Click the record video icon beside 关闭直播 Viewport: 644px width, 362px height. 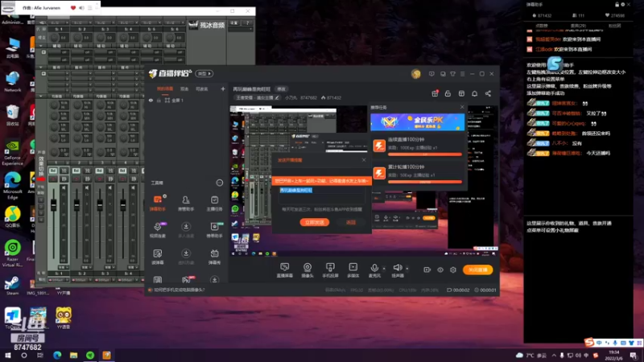[427, 269]
